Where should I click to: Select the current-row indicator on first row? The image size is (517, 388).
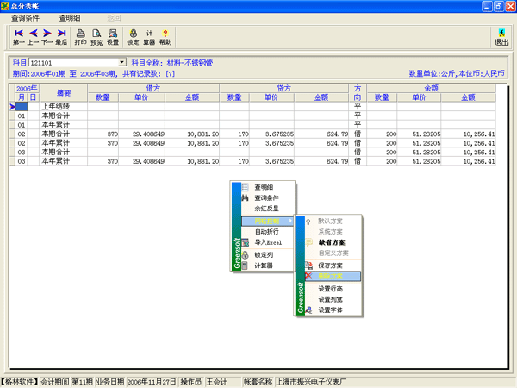tap(12, 106)
